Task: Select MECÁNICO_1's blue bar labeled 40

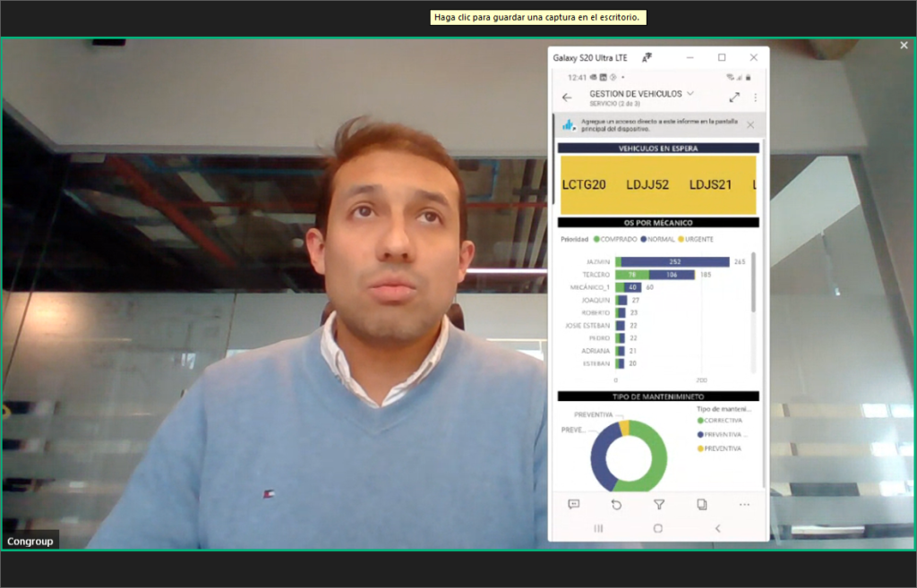Action: point(633,287)
